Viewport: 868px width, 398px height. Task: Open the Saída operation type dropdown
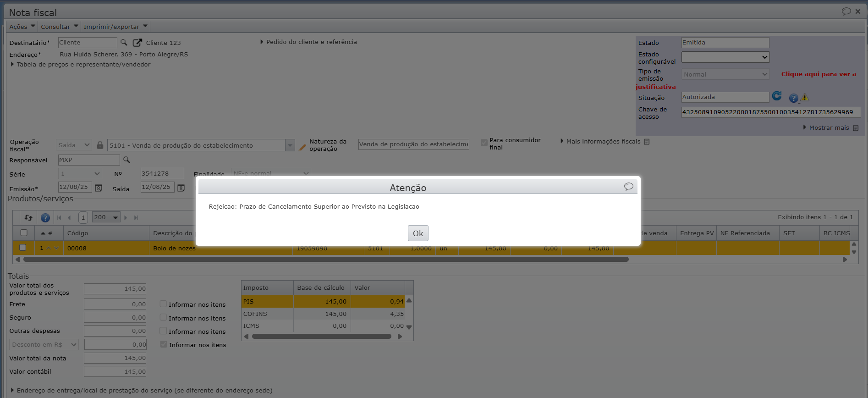click(x=74, y=145)
